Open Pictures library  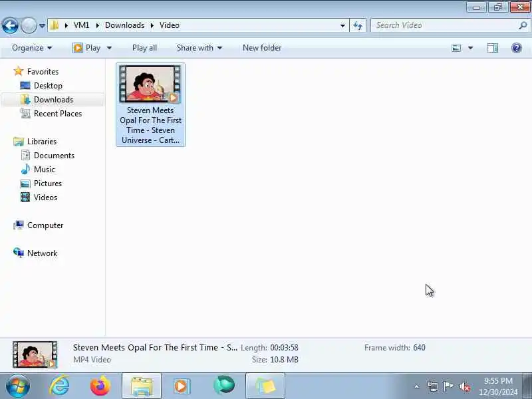(x=48, y=184)
